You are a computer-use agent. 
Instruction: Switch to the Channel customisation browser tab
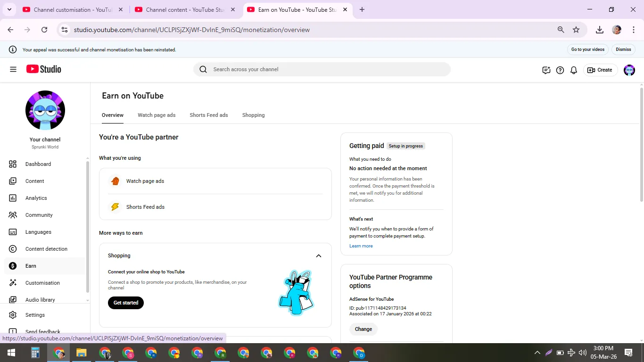click(73, 9)
